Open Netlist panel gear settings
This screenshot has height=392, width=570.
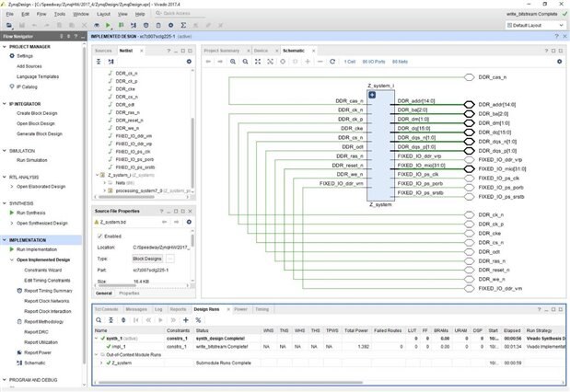pyautogui.click(x=188, y=61)
